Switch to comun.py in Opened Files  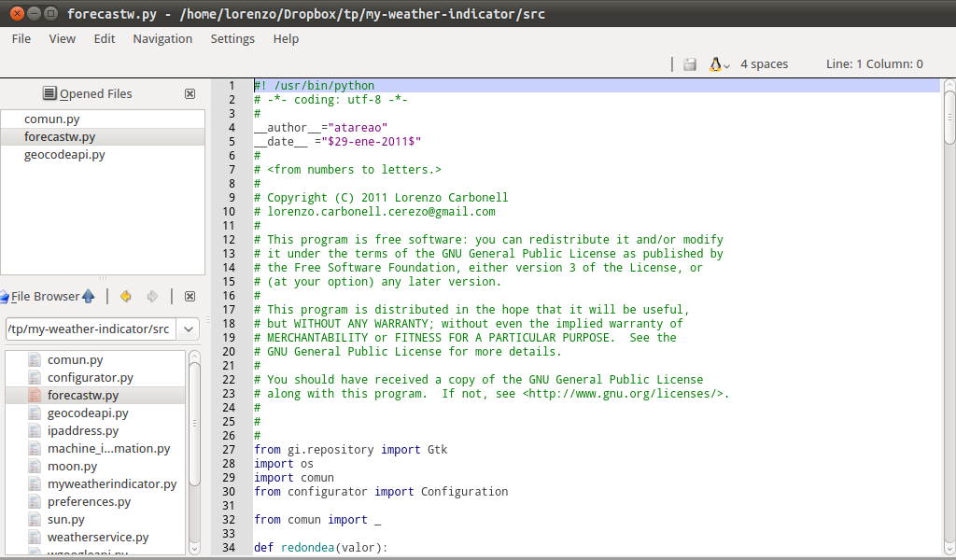click(x=103, y=119)
